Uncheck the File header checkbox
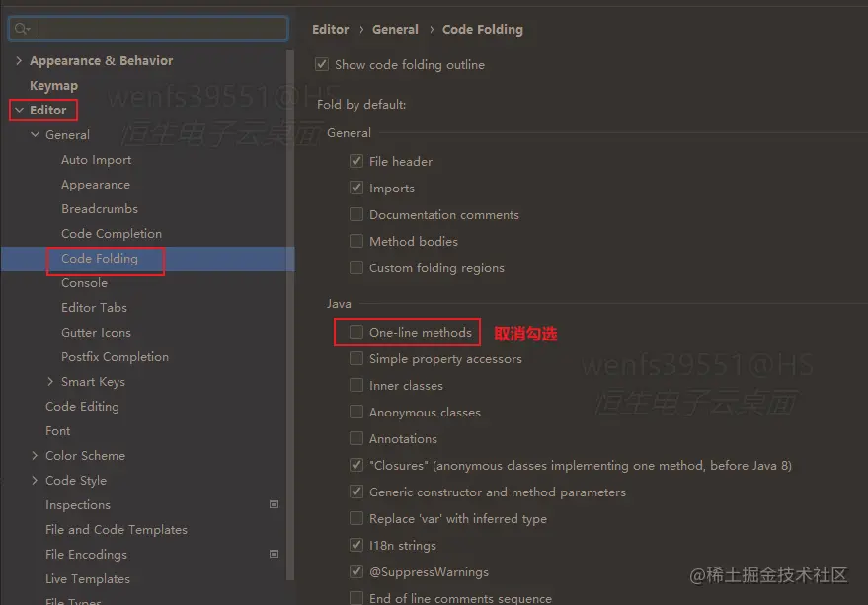Viewport: 868px width, 605px height. [x=356, y=161]
